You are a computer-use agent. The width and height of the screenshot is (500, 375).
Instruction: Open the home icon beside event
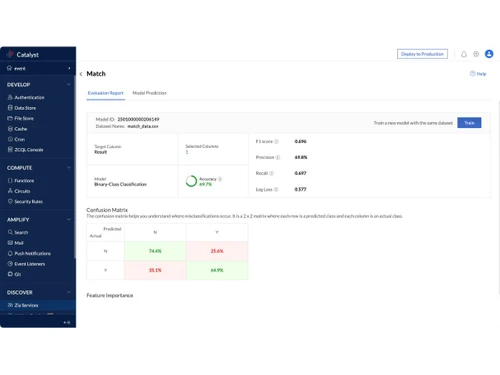[9, 68]
